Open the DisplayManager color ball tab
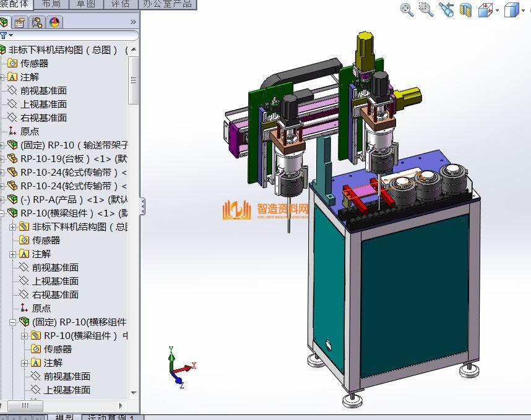The image size is (531, 420). coord(54,23)
